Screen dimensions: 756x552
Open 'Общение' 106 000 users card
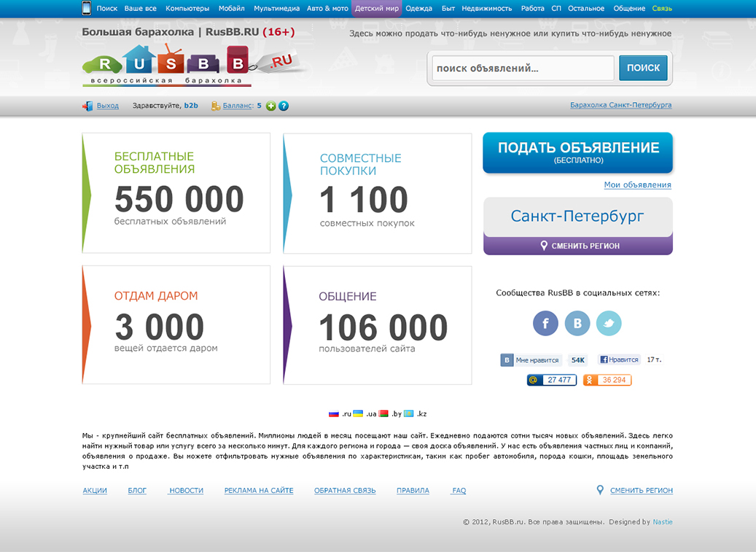coord(377,325)
